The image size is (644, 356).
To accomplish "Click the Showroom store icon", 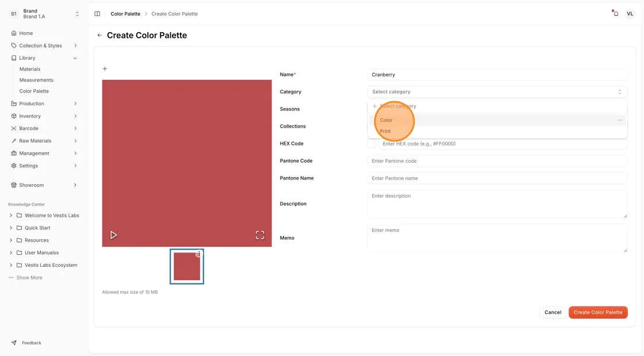I will coord(14,185).
